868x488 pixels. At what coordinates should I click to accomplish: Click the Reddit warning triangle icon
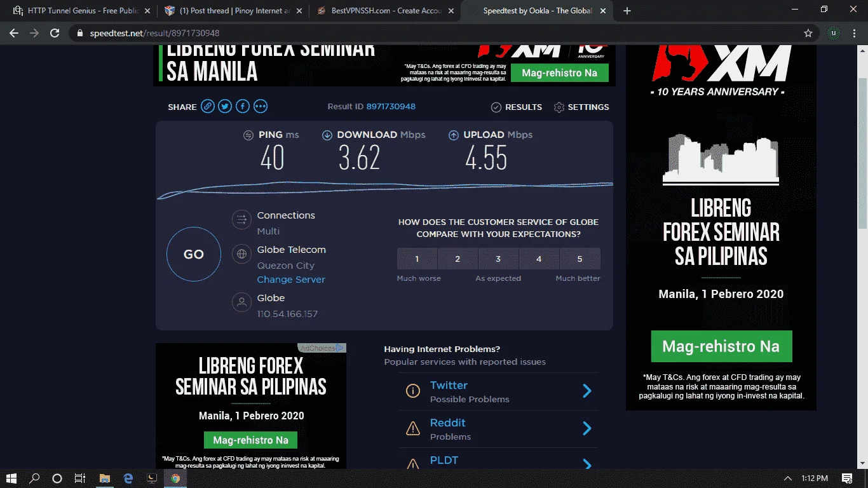pyautogui.click(x=413, y=429)
